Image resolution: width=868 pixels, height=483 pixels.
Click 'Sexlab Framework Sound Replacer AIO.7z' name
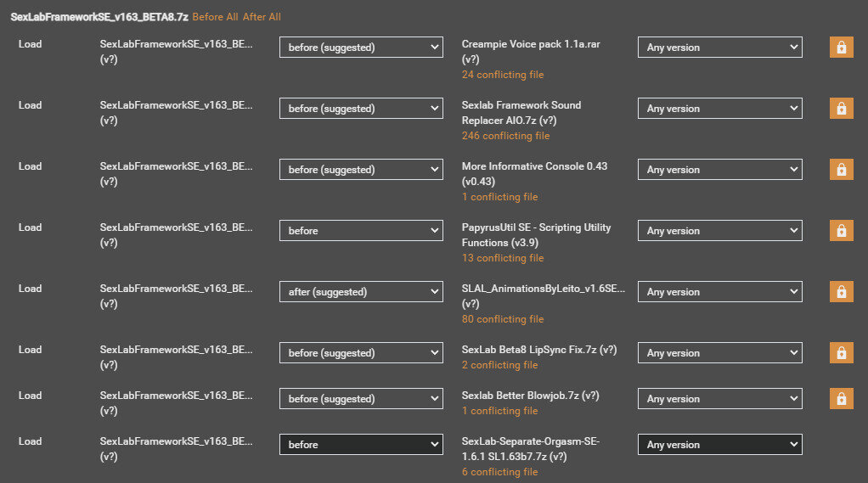point(521,113)
